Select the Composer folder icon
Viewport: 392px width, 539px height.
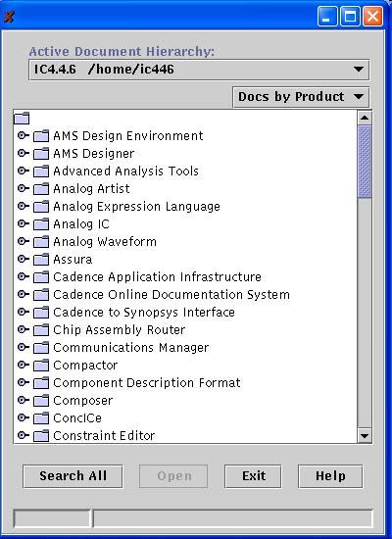(41, 401)
